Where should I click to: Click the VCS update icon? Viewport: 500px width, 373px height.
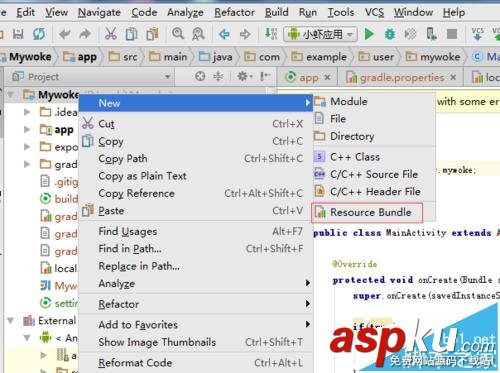click(478, 34)
